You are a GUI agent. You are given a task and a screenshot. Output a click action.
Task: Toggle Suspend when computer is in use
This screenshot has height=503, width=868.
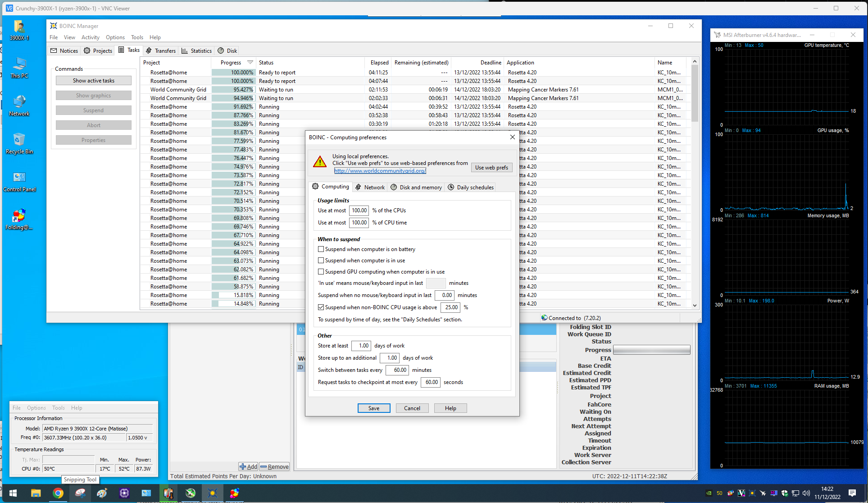pyautogui.click(x=321, y=261)
